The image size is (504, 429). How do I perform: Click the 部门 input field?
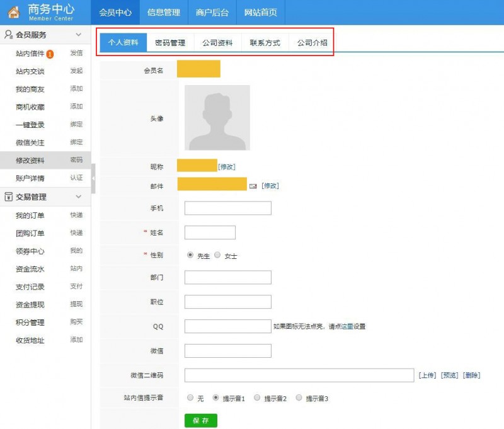tap(228, 277)
